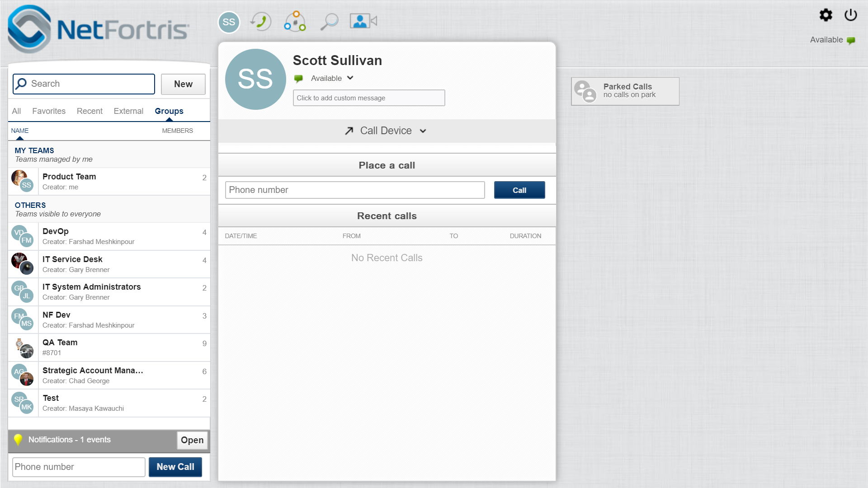
Task: Click the SS profile avatar in top toolbar
Action: pos(229,22)
